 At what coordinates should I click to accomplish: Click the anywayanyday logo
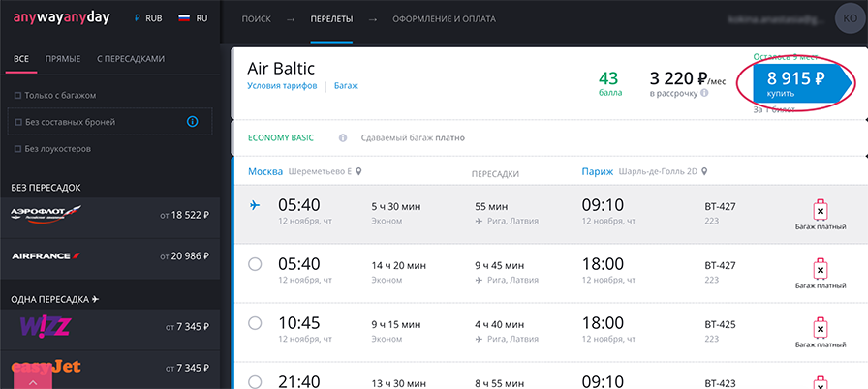(x=63, y=18)
